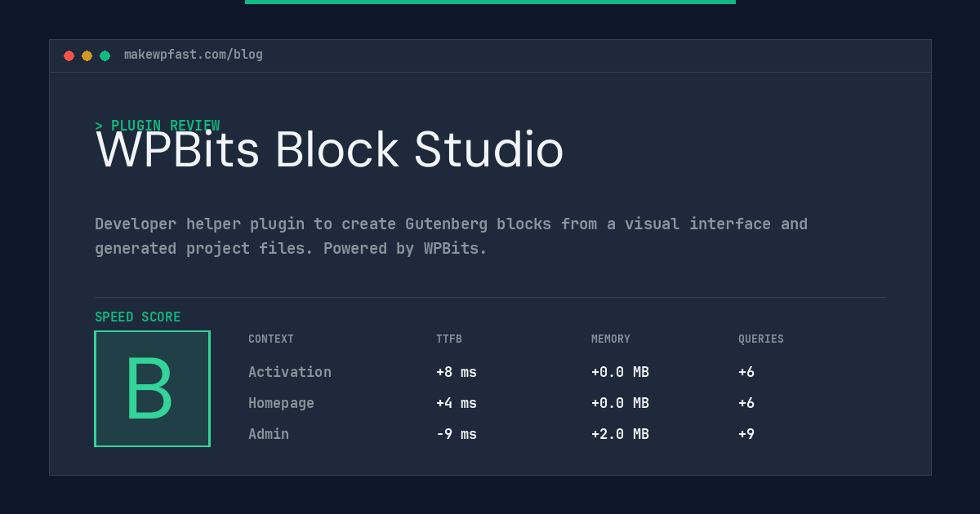Image resolution: width=980 pixels, height=514 pixels.
Task: Click the SPEED SCORE label
Action: pos(138,317)
